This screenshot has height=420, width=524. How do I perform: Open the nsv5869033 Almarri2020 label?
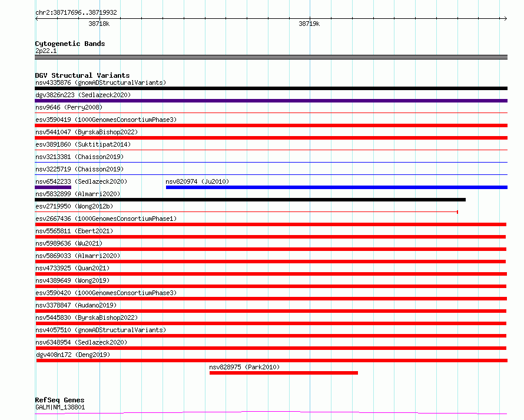click(x=78, y=256)
